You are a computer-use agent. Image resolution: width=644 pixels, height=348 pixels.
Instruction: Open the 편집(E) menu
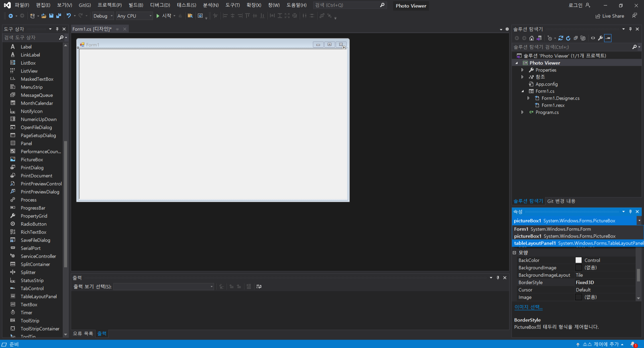(x=43, y=5)
